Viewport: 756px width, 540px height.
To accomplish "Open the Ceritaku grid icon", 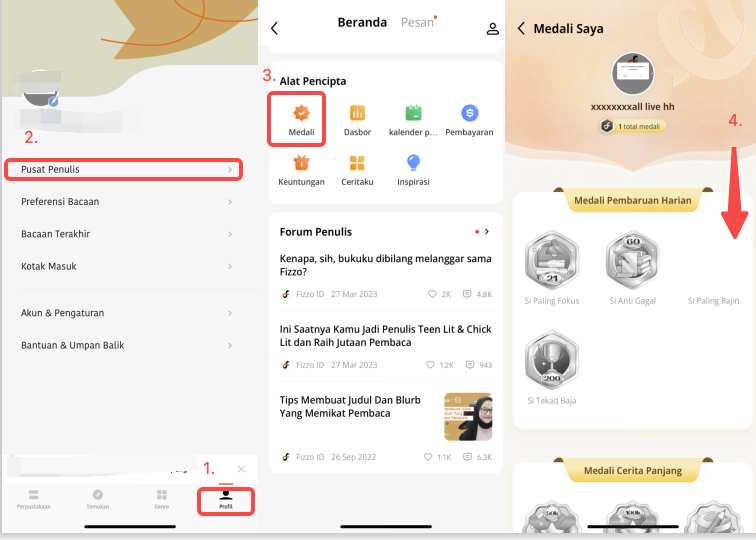I will pos(357,163).
